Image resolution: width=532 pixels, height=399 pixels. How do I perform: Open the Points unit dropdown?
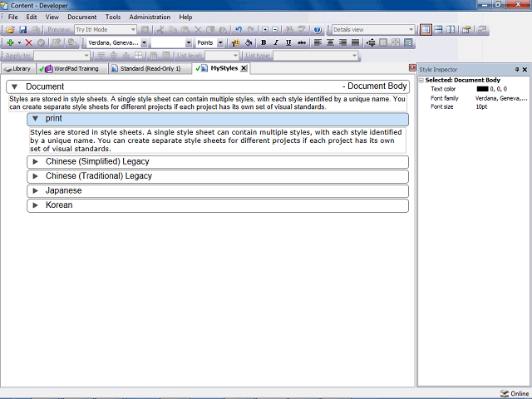tap(220, 42)
